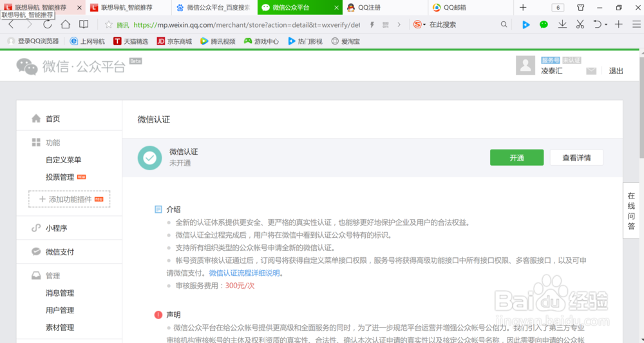The height and width of the screenshot is (343, 644).
Task: Open the mail envelope icon near 退出
Action: coord(591,71)
